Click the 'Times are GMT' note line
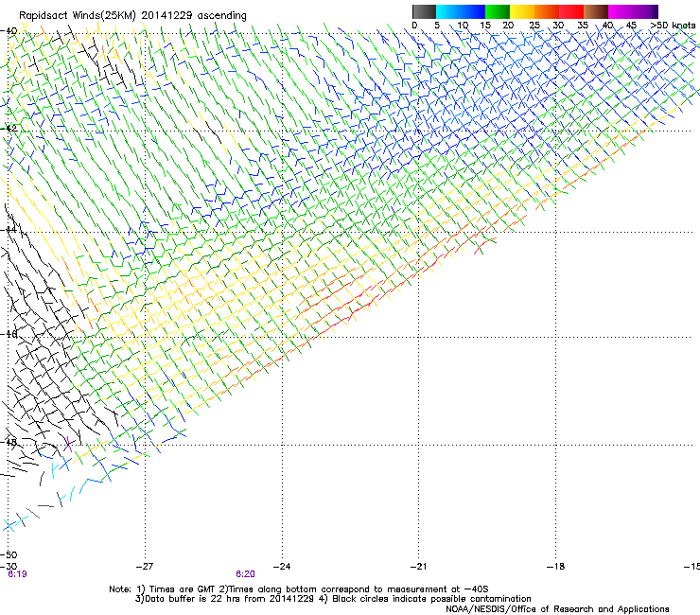The image size is (700, 615). (x=299, y=589)
